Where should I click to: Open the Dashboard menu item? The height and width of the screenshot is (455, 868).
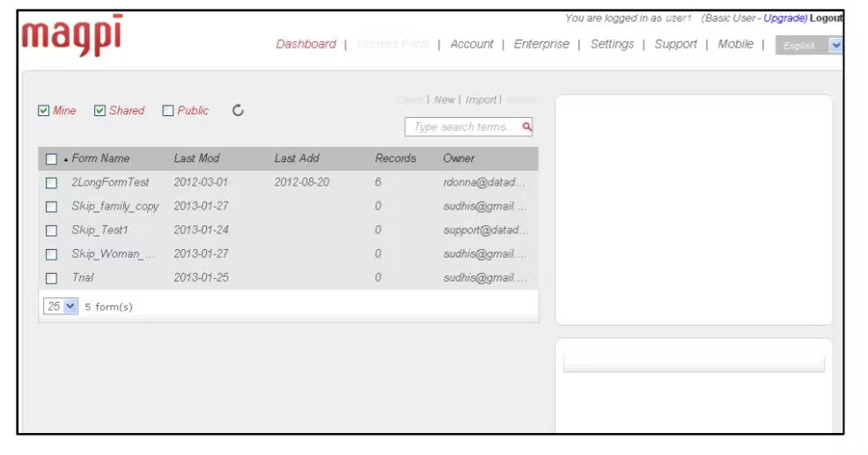(305, 45)
